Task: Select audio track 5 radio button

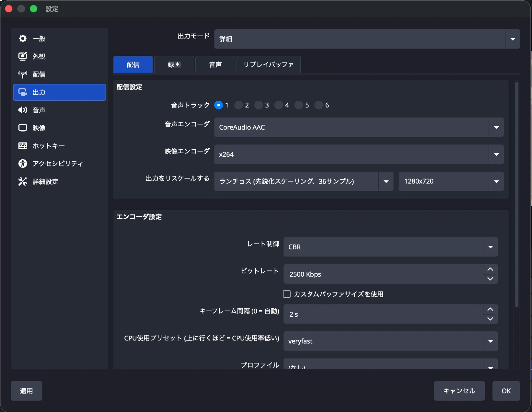Action: click(x=298, y=105)
